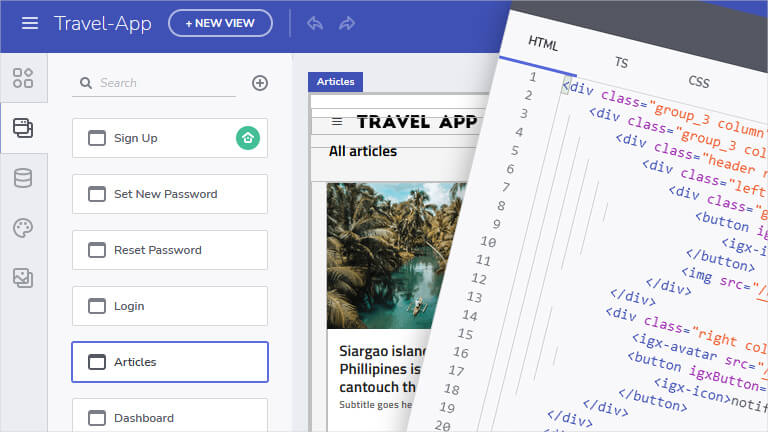This screenshot has height=432, width=768.
Task: Click the undo arrow icon
Action: coord(315,23)
